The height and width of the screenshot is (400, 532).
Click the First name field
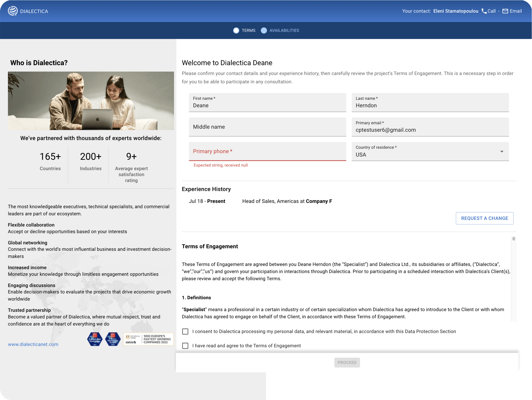(x=267, y=102)
